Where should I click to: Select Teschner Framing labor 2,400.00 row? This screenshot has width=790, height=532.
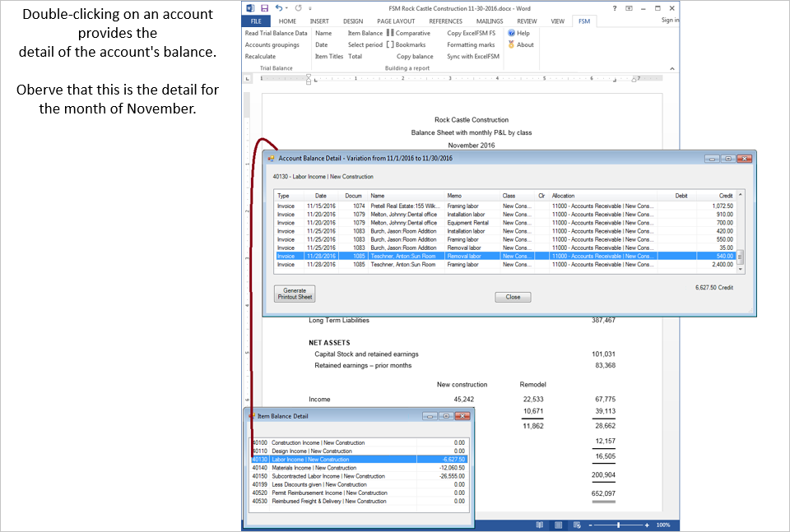pos(505,264)
